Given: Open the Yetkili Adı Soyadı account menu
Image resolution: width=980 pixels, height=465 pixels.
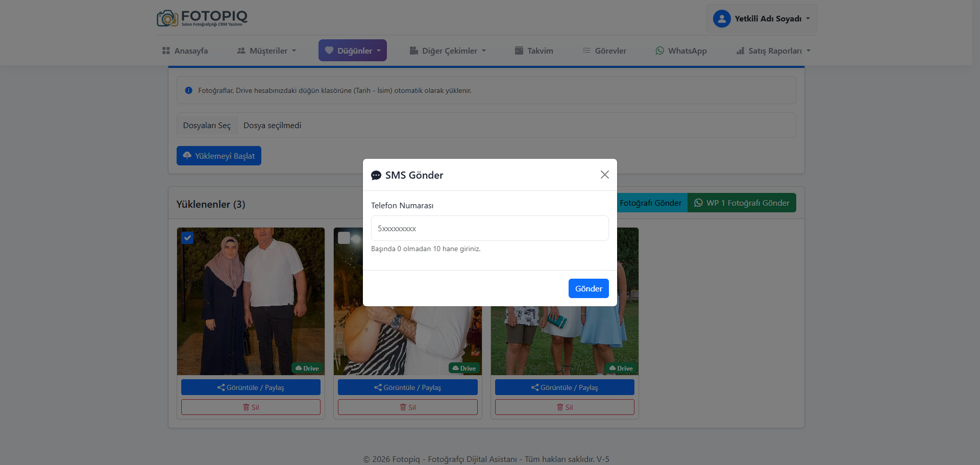Looking at the screenshot, I should [762, 19].
